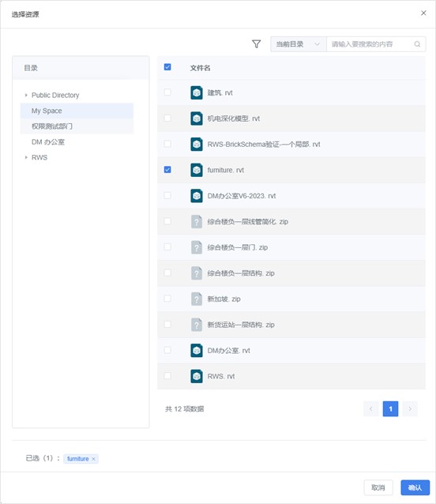The image size is (436, 504).
Task: Expand the RWS tree node
Action: 26,157
